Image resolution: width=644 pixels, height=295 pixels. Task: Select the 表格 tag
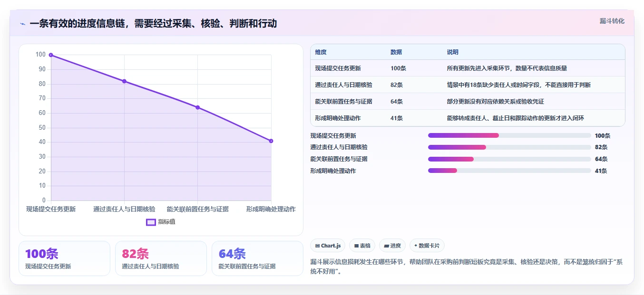point(362,246)
